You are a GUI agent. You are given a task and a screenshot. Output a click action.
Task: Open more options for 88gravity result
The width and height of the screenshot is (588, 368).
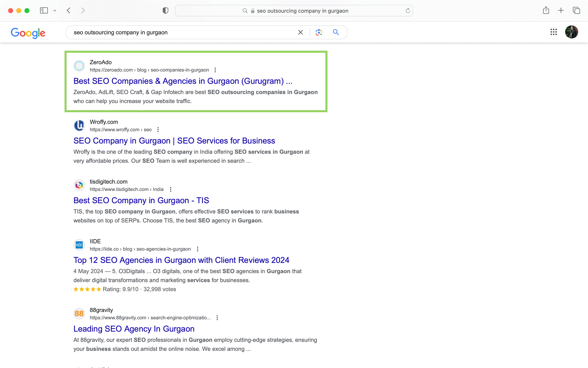coord(217,318)
